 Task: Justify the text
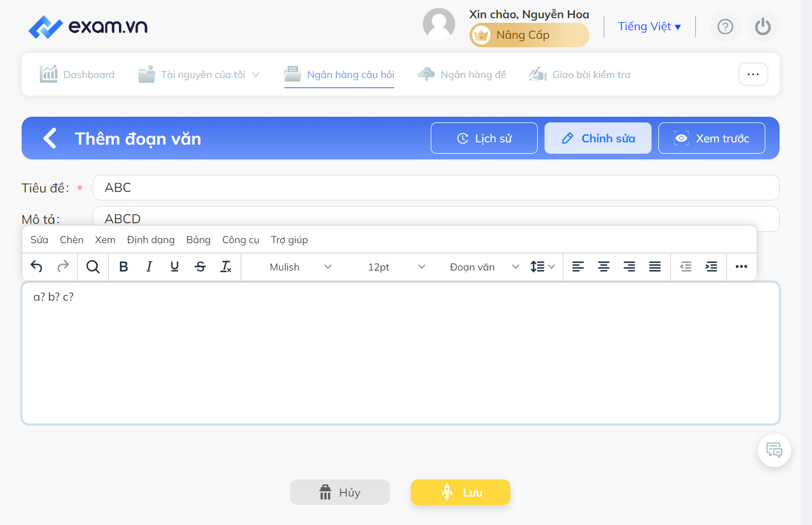pos(655,266)
